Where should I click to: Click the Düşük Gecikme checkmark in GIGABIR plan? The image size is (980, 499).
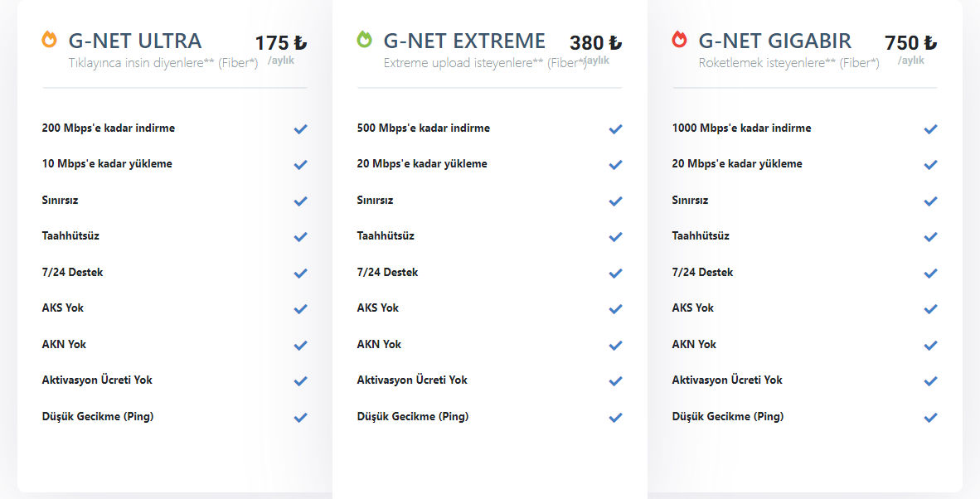click(930, 418)
